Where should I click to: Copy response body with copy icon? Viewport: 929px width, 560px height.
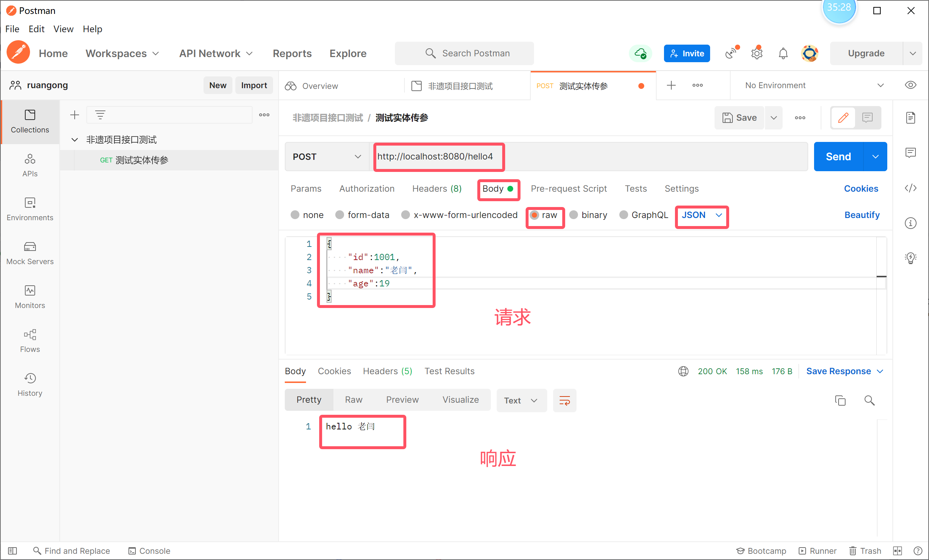[840, 400]
